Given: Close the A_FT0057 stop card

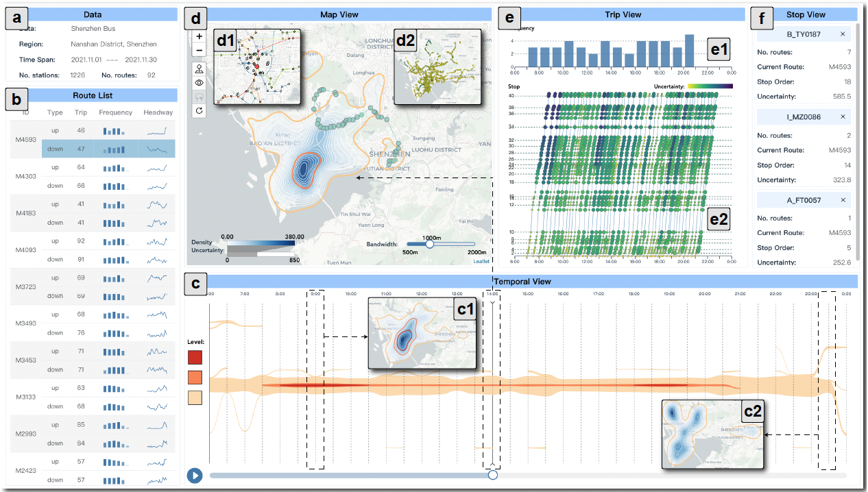Looking at the screenshot, I should point(843,200).
